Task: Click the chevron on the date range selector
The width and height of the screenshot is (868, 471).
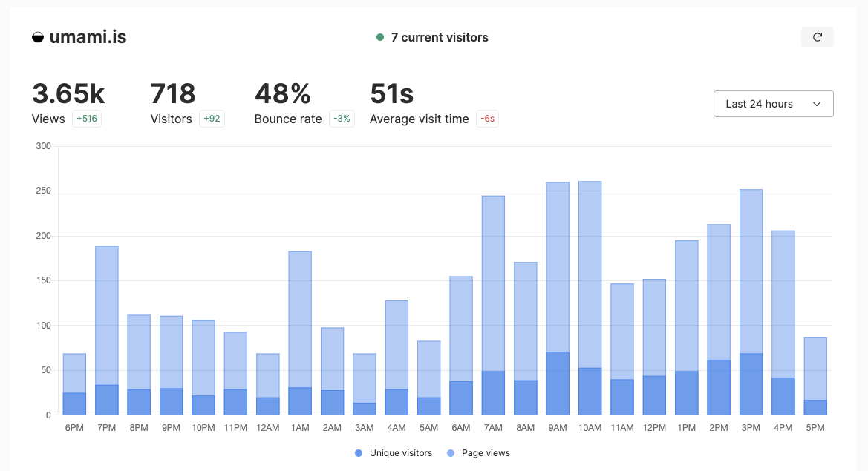Action: click(x=817, y=104)
